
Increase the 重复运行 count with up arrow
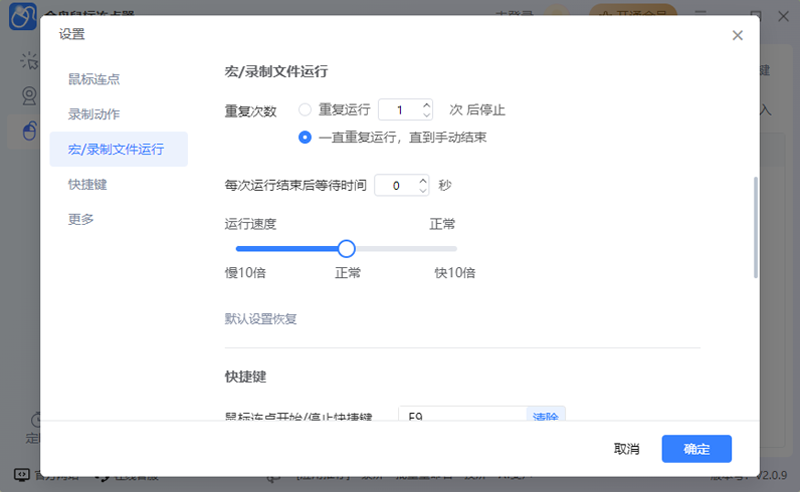427,105
